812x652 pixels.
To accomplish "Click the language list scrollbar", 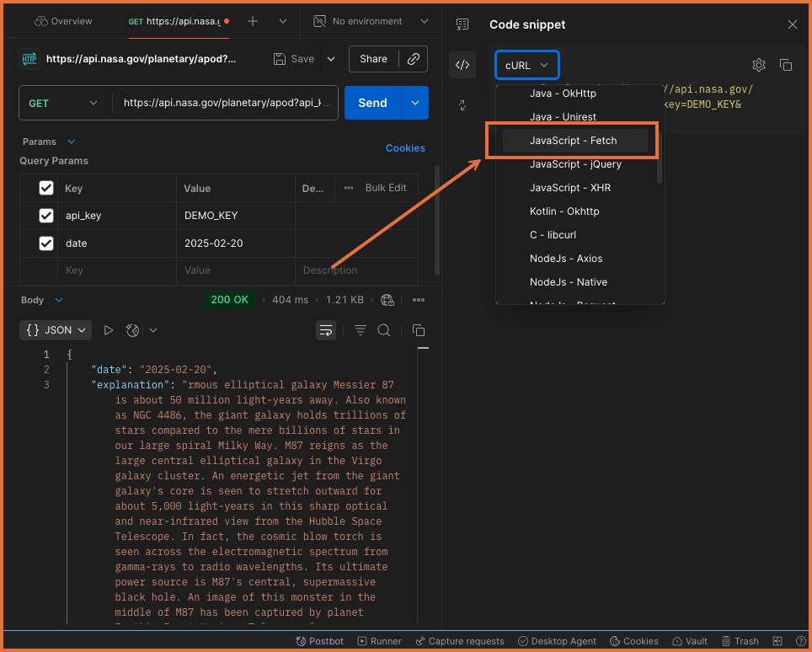I will pyautogui.click(x=660, y=158).
